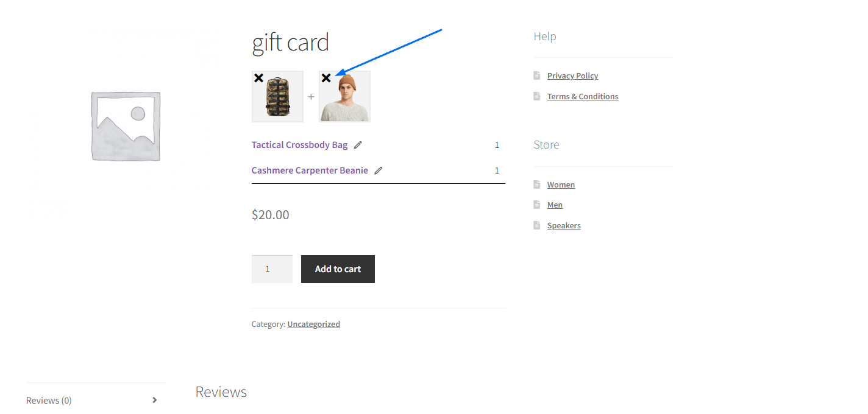Screen dimensions: 868x414
Task: Click the camo backpack product thumbnail
Action: tap(277, 96)
